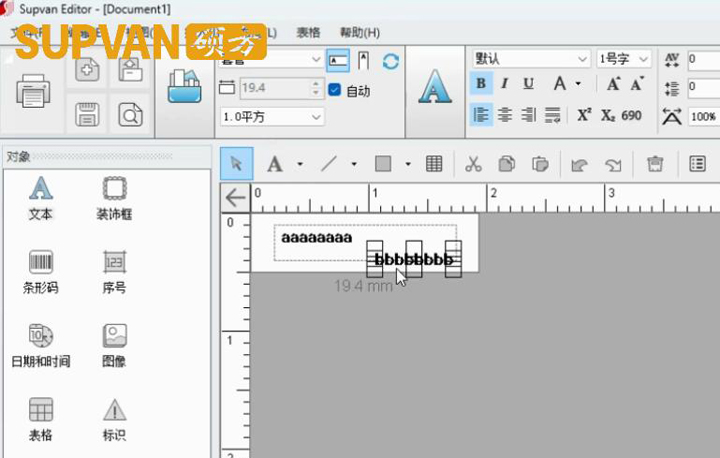Click the back arrow beside ruler
The image size is (720, 458).
(x=236, y=198)
